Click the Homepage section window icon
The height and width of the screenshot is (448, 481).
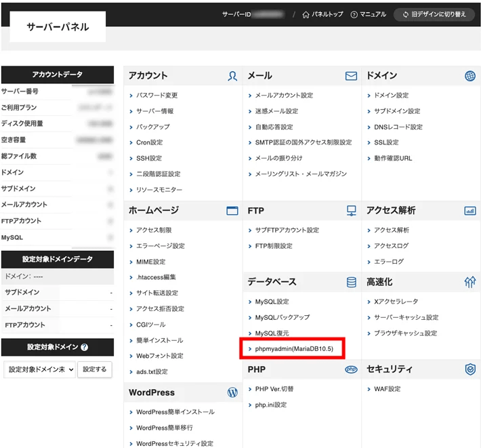point(232,211)
